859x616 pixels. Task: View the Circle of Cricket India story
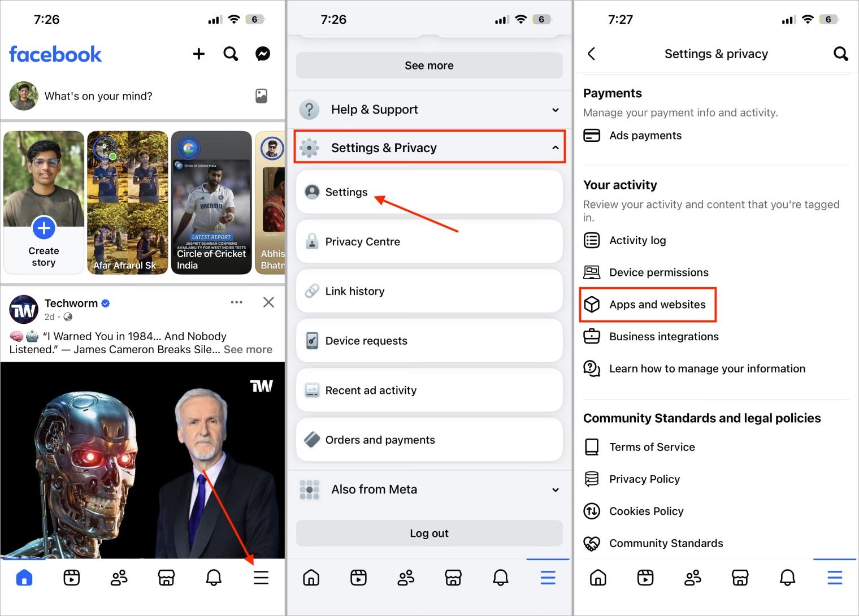click(211, 202)
